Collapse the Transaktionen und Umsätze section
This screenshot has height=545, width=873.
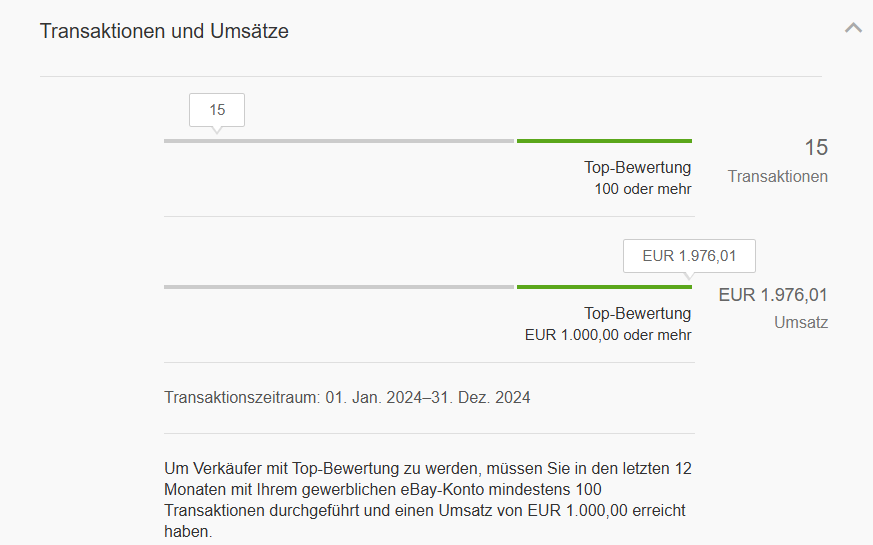coord(852,29)
